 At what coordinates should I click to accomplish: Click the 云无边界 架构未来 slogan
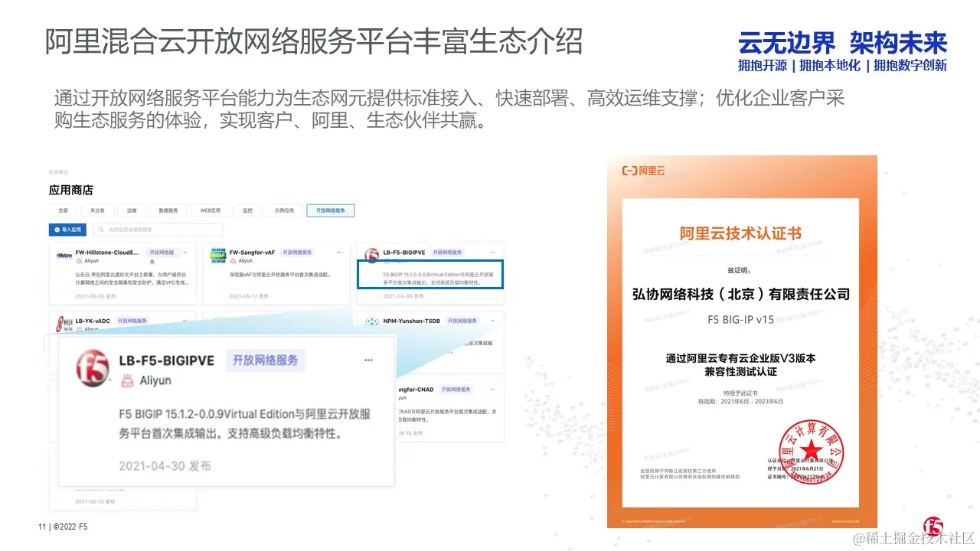point(842,42)
